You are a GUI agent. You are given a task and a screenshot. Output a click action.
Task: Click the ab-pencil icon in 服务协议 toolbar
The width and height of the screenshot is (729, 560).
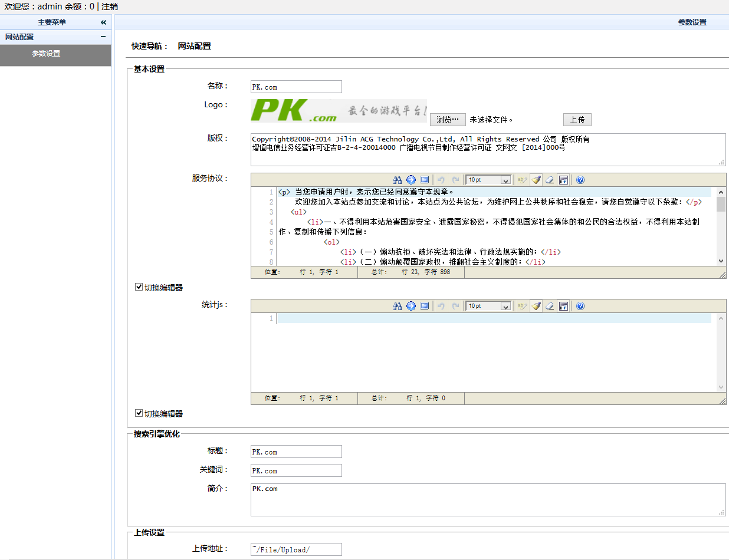click(521, 180)
